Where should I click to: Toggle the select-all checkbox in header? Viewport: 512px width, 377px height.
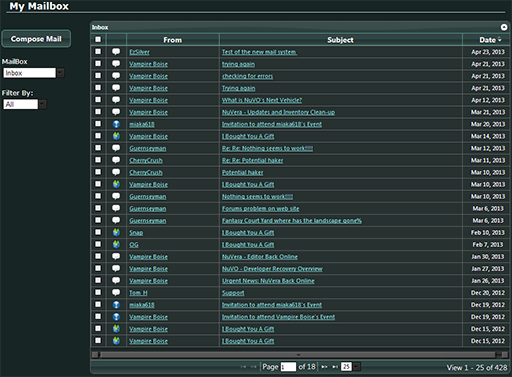coord(98,40)
